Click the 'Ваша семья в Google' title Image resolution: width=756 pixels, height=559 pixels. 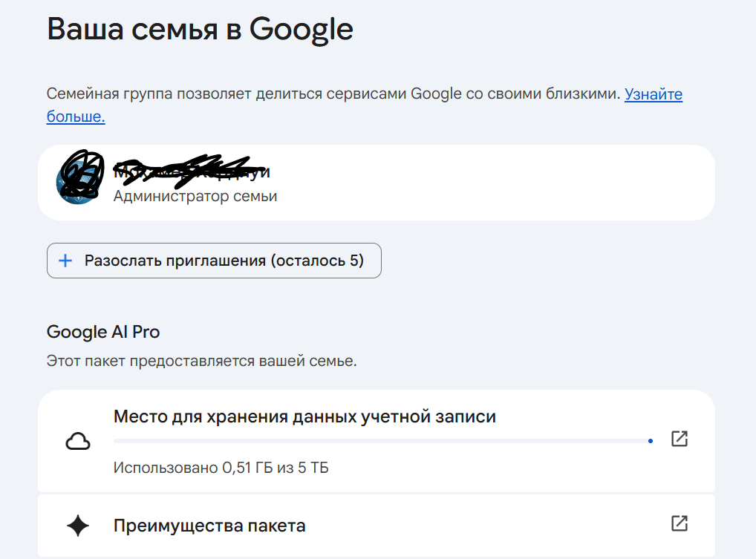[x=200, y=30]
